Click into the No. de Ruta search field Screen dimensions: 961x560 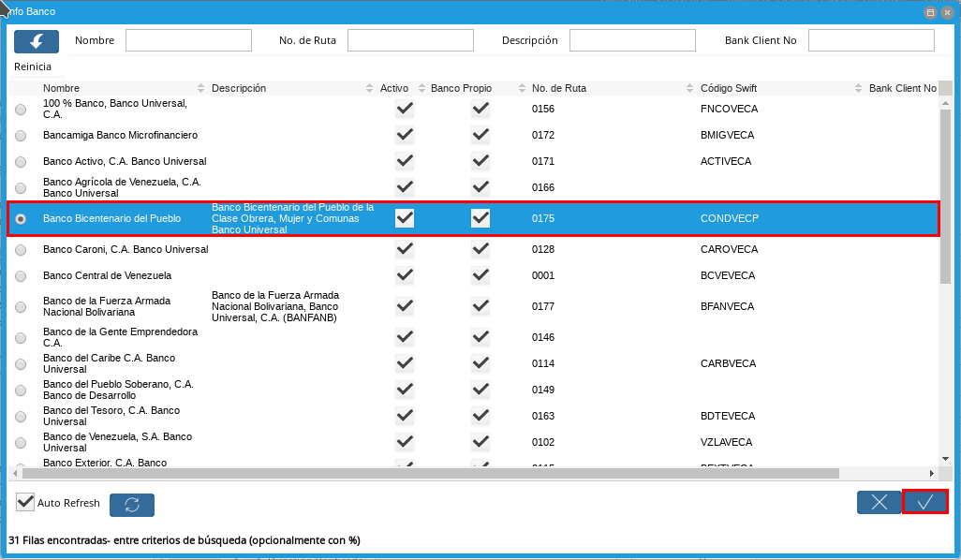coord(407,40)
